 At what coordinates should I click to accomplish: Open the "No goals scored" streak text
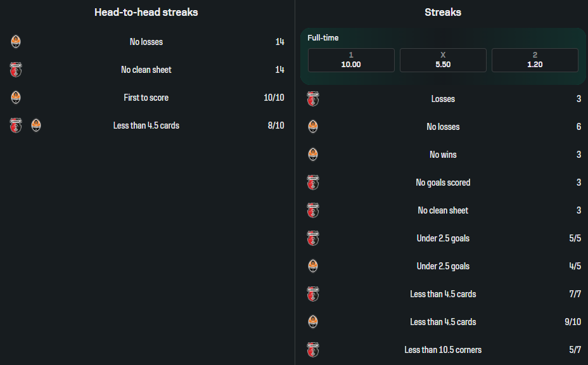(443, 182)
